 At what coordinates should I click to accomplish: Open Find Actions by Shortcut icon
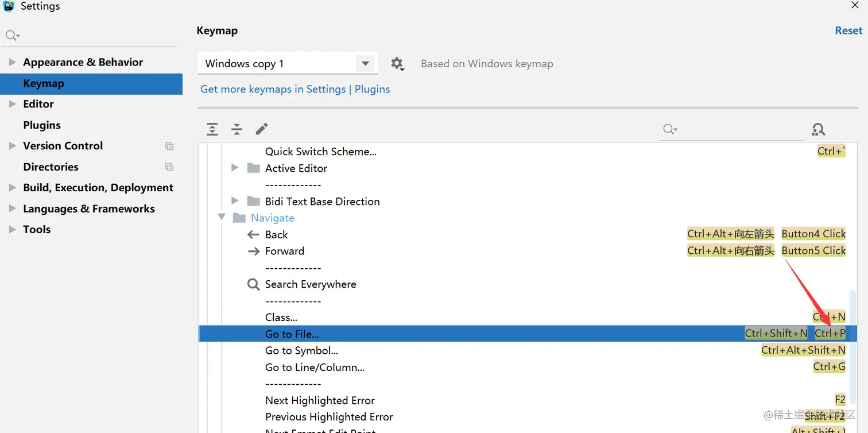pyautogui.click(x=818, y=129)
